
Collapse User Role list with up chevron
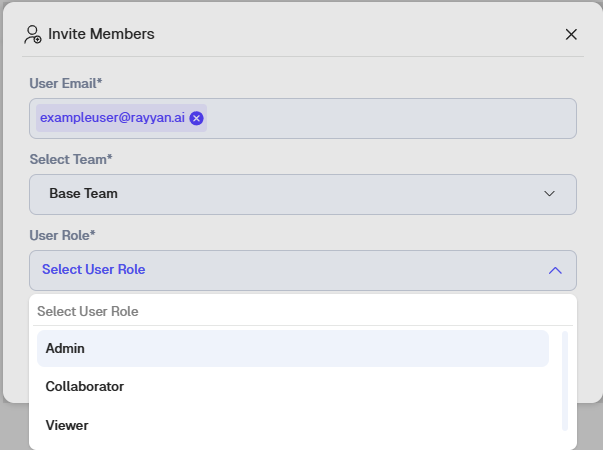[x=555, y=270]
